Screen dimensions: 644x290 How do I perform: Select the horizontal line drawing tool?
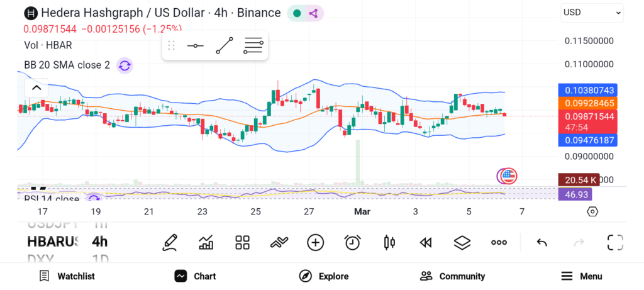point(196,45)
